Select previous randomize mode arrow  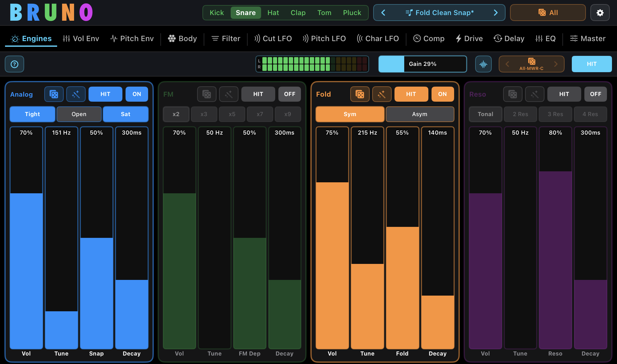[507, 64]
